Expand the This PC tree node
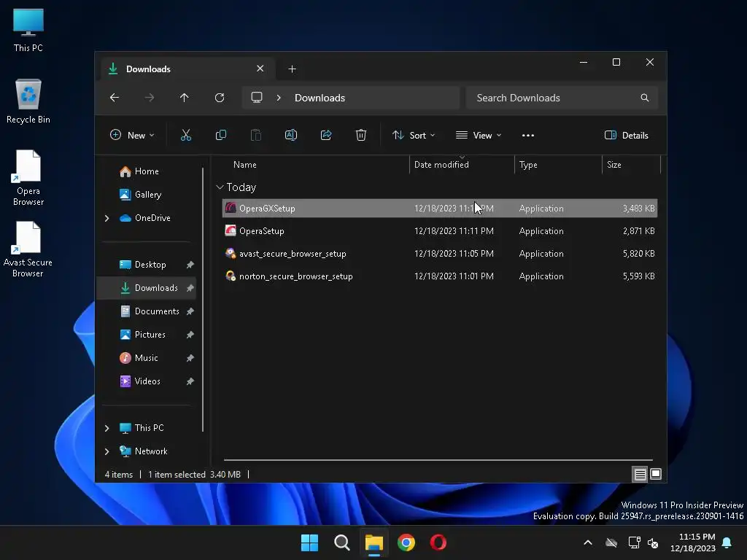Viewport: 747px width, 560px height. pos(107,428)
